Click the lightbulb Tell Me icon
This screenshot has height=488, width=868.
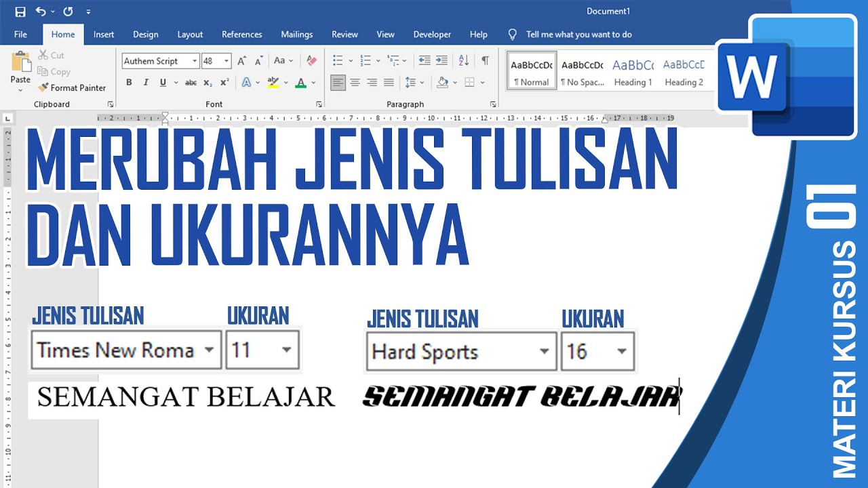click(513, 35)
